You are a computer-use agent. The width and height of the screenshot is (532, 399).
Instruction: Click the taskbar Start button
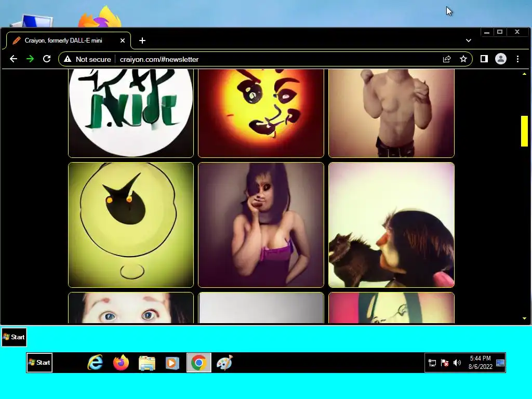(39, 362)
